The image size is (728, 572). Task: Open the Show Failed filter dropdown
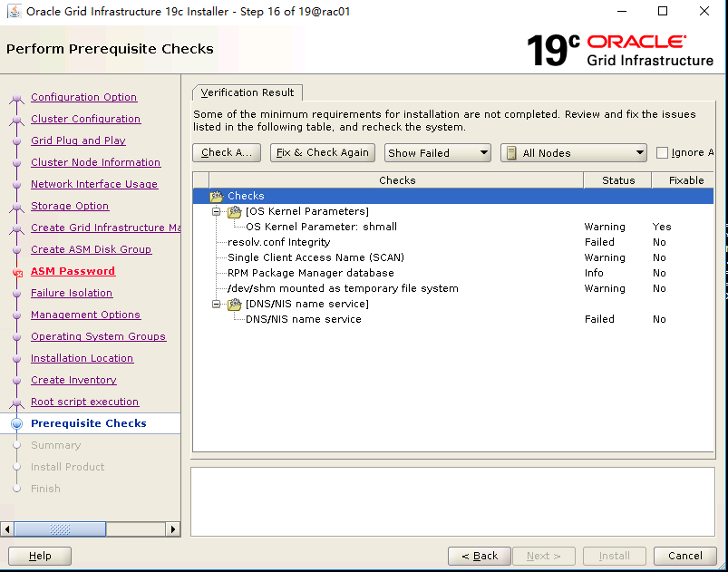click(x=437, y=153)
